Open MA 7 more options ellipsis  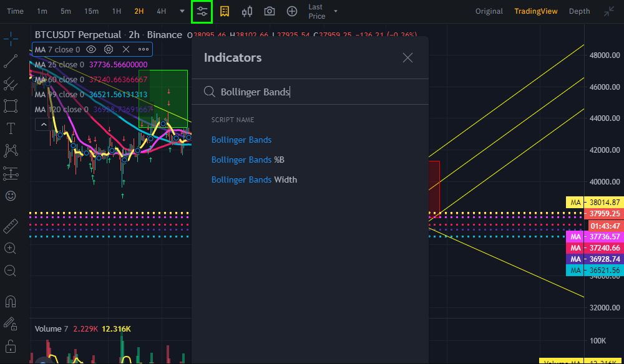pyautogui.click(x=144, y=49)
